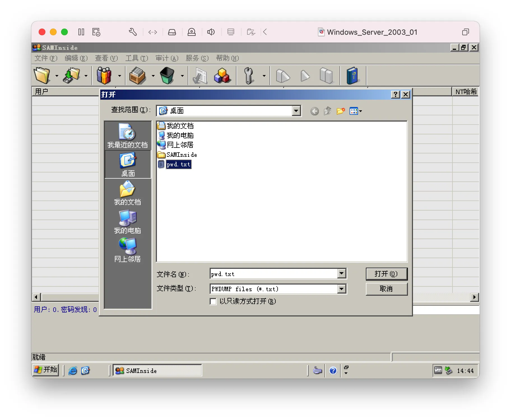Click the SAMInside taskbar button
This screenshot has width=511, height=420.
157,370
